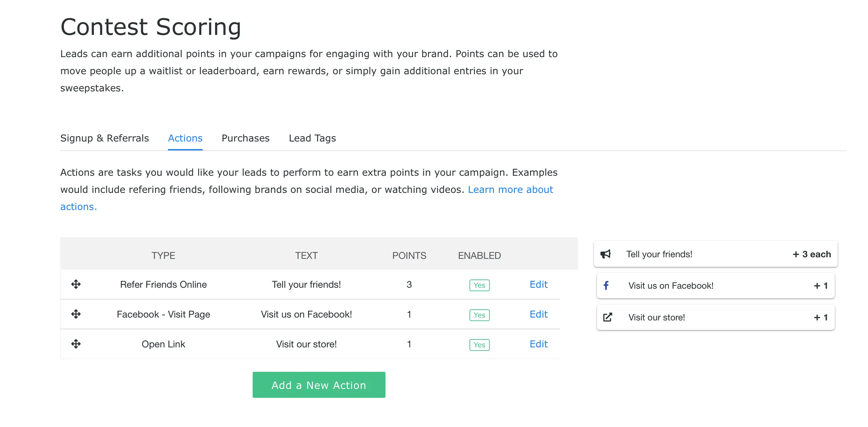Screen dimensions: 868x427
Task: Click the Facebook icon in preview panel
Action: tap(606, 286)
